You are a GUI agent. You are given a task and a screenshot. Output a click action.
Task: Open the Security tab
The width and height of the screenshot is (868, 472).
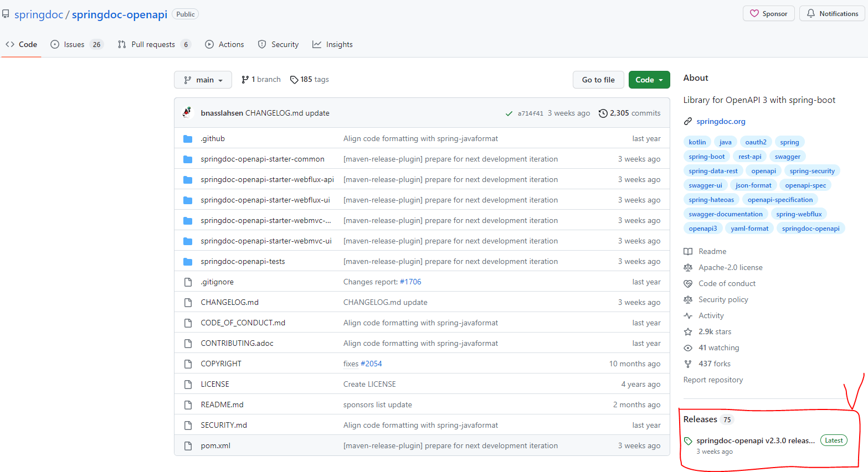coord(278,44)
